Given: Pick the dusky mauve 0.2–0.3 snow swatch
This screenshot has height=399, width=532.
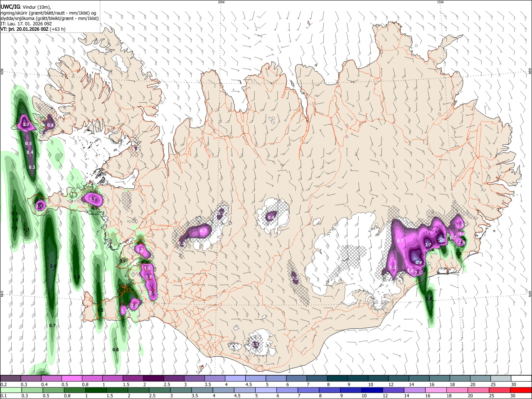Looking at the screenshot, I should click(x=10, y=378).
